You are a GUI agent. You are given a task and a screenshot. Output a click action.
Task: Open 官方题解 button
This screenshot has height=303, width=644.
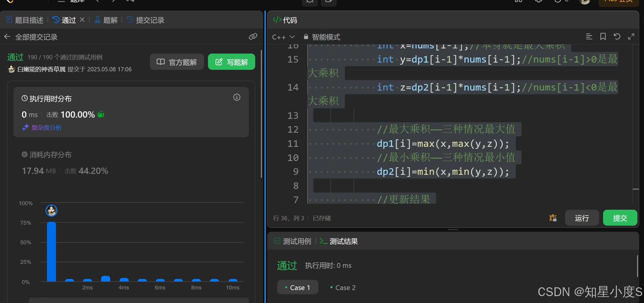pyautogui.click(x=177, y=62)
